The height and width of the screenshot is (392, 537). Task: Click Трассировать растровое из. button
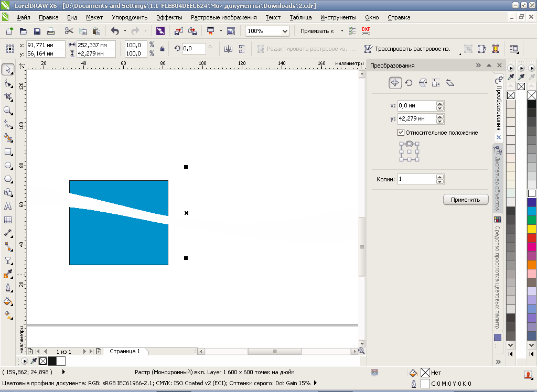click(407, 49)
